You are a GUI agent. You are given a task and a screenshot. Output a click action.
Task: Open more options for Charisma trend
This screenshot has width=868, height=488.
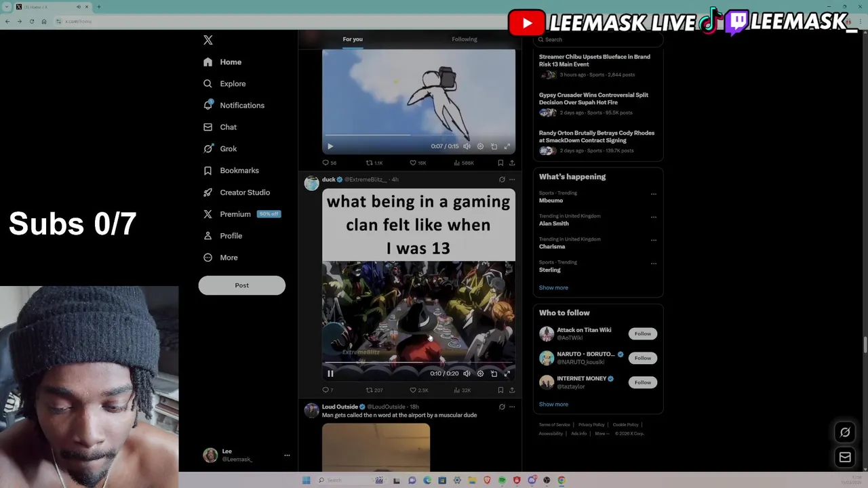point(654,240)
